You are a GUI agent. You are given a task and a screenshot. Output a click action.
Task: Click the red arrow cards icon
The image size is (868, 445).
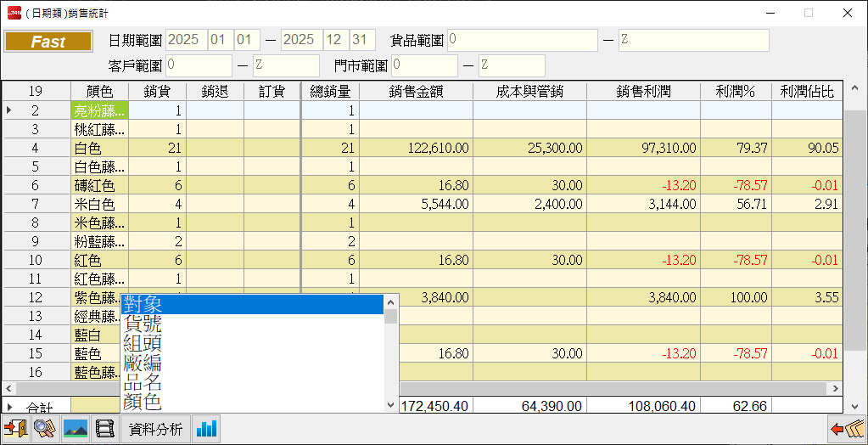pyautogui.click(x=847, y=428)
